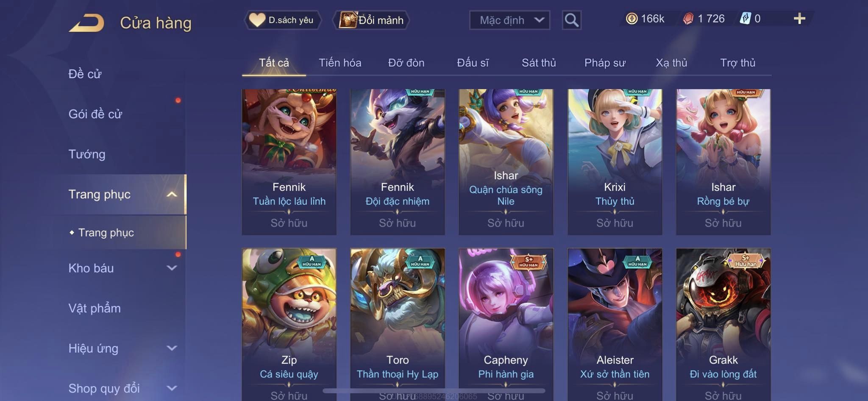
Task: Open Đổi mảnh shard exchange
Action: (x=372, y=20)
